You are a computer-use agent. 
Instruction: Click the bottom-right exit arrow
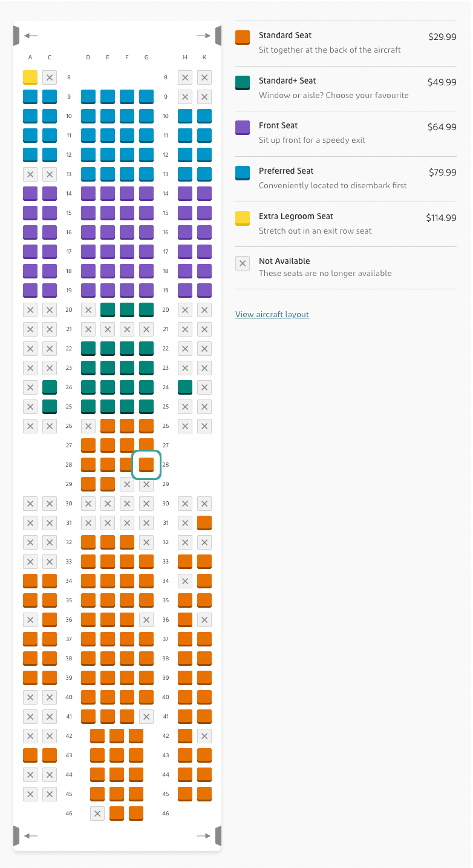(204, 836)
